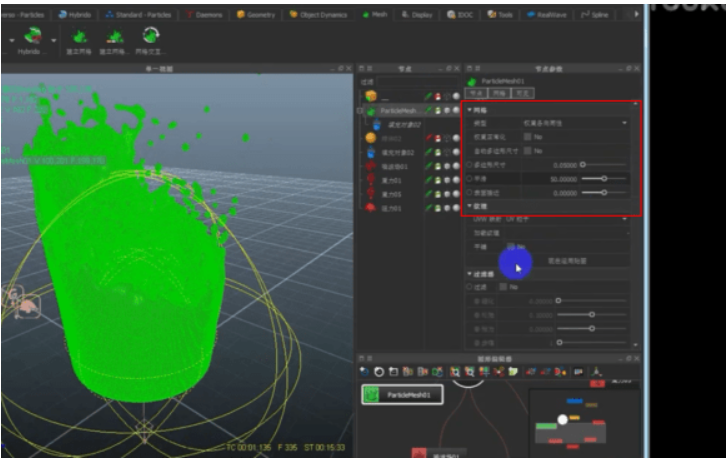The height and width of the screenshot is (460, 726).
Task: Click the orange sphere node icon in the node list
Action: click(371, 138)
